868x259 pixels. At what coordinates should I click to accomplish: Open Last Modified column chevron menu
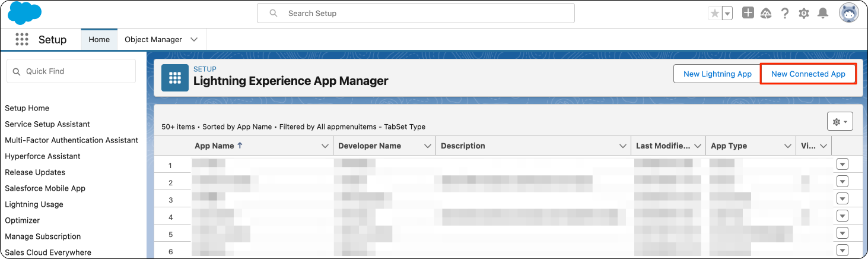point(698,146)
